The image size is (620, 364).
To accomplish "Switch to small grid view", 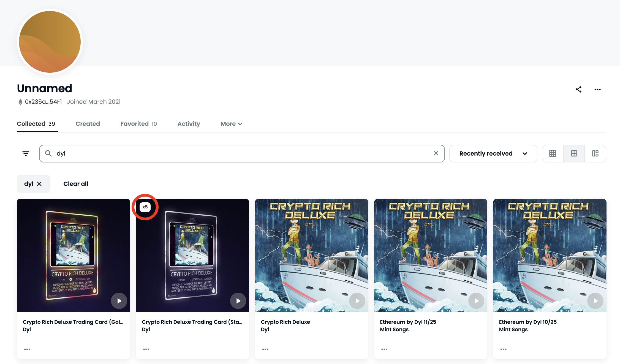I will tap(553, 154).
